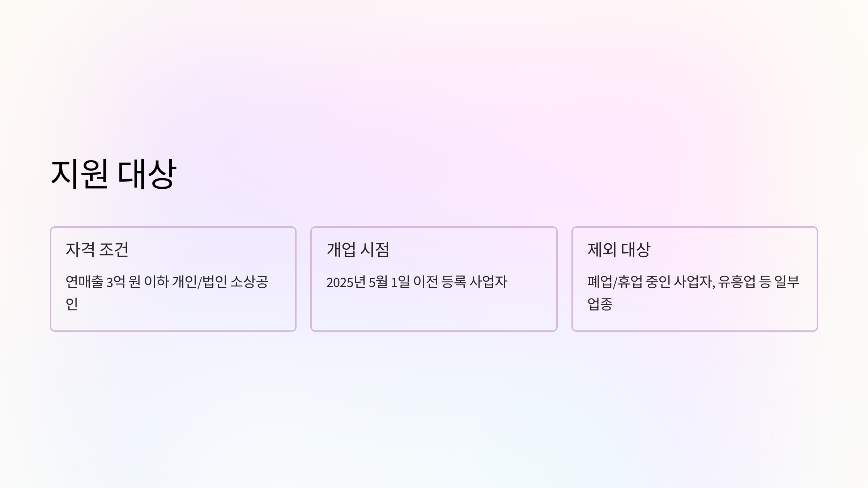Click the word 유흥업
The width and height of the screenshot is (868, 488).
click(x=737, y=282)
